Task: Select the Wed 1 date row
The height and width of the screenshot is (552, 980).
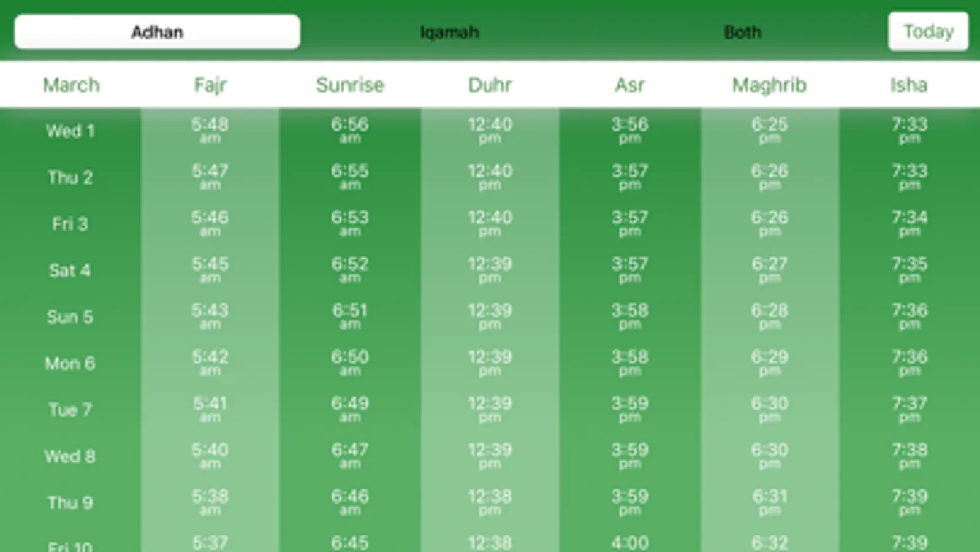Action: tap(70, 131)
